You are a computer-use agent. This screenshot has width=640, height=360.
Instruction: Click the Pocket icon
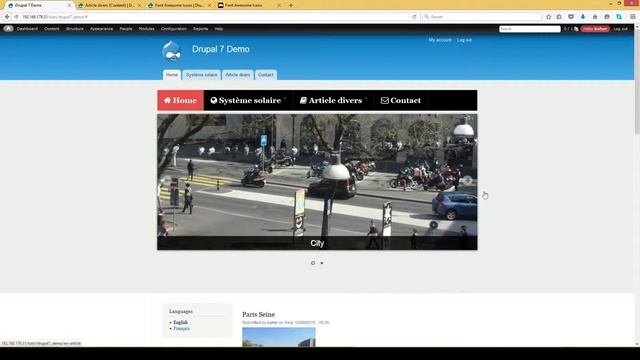pyautogui.click(x=571, y=17)
